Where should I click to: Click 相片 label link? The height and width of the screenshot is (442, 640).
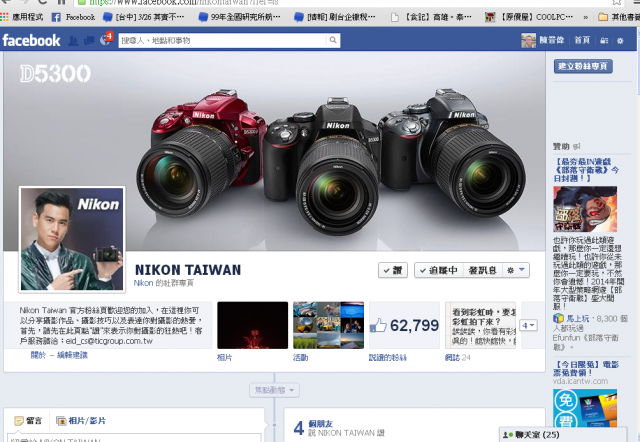tap(224, 358)
